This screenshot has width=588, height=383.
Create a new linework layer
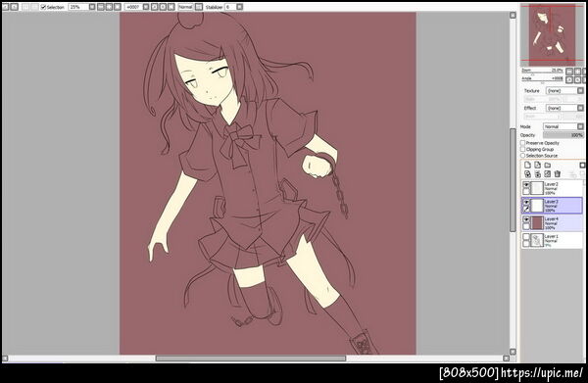point(537,165)
